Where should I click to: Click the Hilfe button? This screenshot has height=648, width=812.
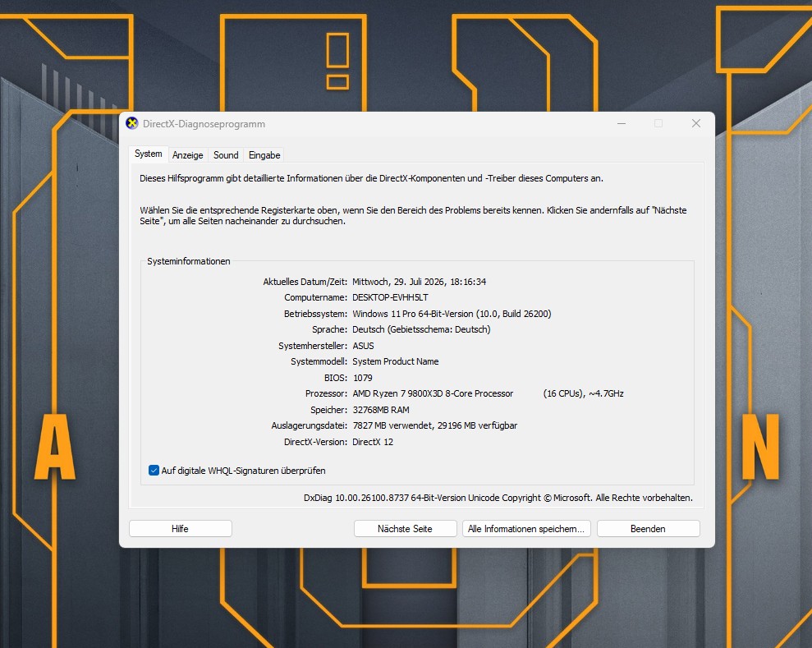[180, 529]
